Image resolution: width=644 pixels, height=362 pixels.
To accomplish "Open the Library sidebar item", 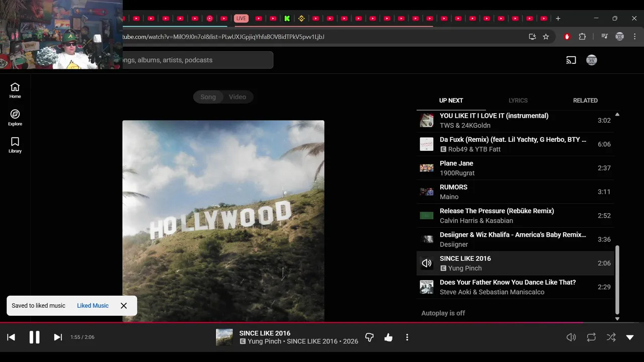I will click(15, 145).
